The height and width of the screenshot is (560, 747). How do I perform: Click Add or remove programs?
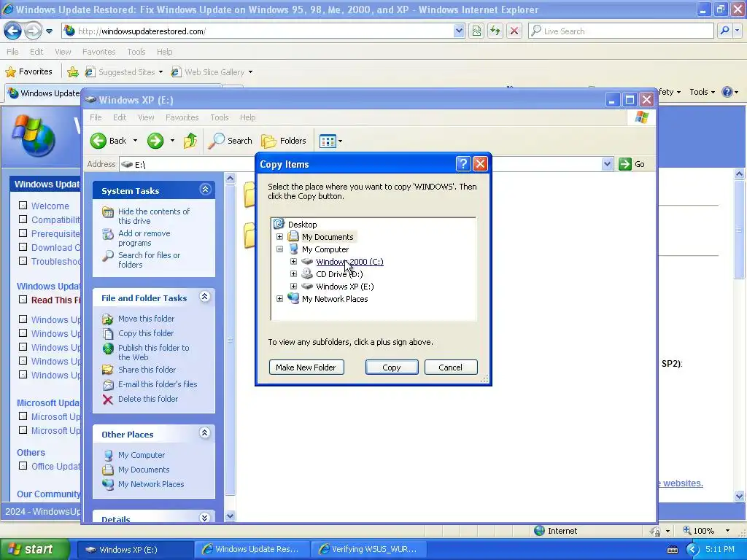click(144, 238)
